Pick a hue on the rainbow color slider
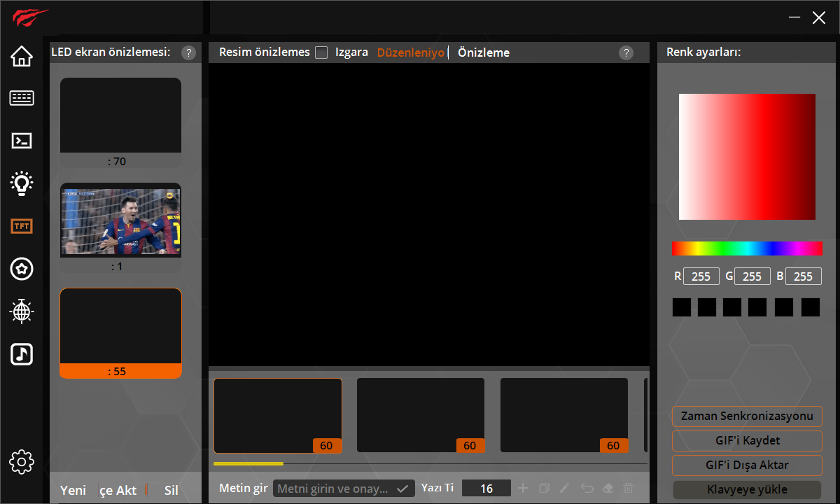 tap(746, 248)
